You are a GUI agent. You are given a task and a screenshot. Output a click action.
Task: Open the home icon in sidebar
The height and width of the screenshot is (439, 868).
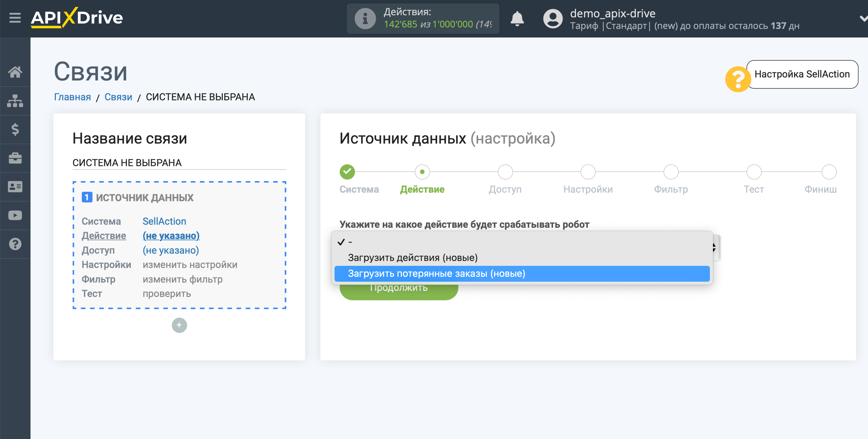point(15,72)
